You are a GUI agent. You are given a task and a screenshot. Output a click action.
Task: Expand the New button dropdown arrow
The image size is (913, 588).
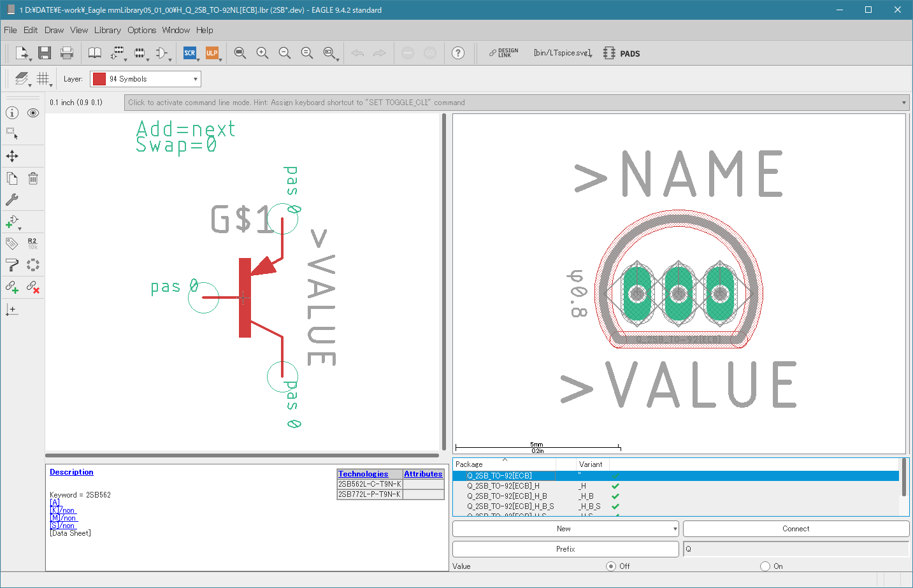[x=675, y=529]
